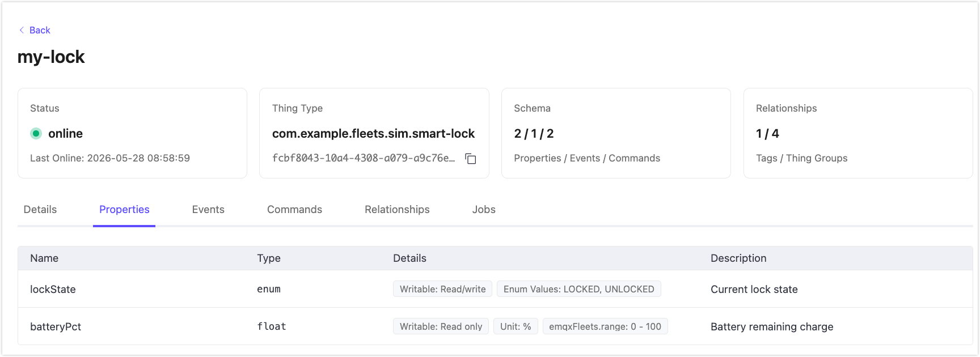Click the Last Online timestamp text
980x357 pixels.
(x=110, y=158)
